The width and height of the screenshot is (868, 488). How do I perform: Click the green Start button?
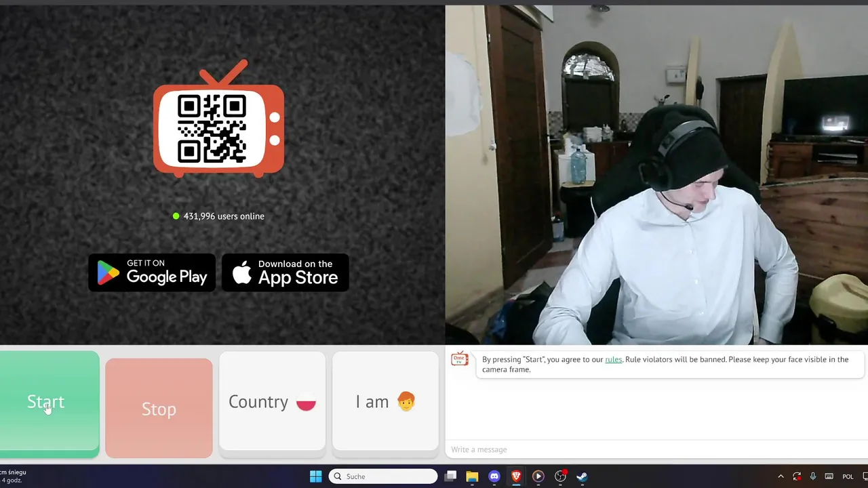[x=50, y=402]
